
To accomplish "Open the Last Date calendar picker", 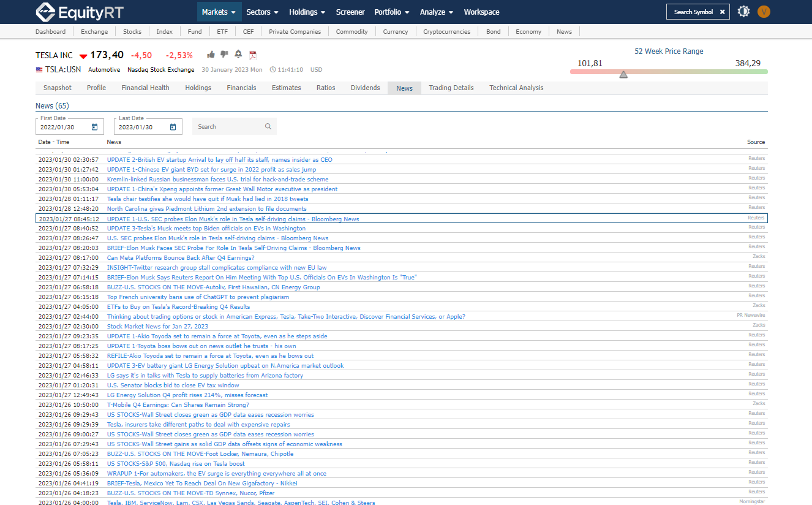I will [x=173, y=127].
